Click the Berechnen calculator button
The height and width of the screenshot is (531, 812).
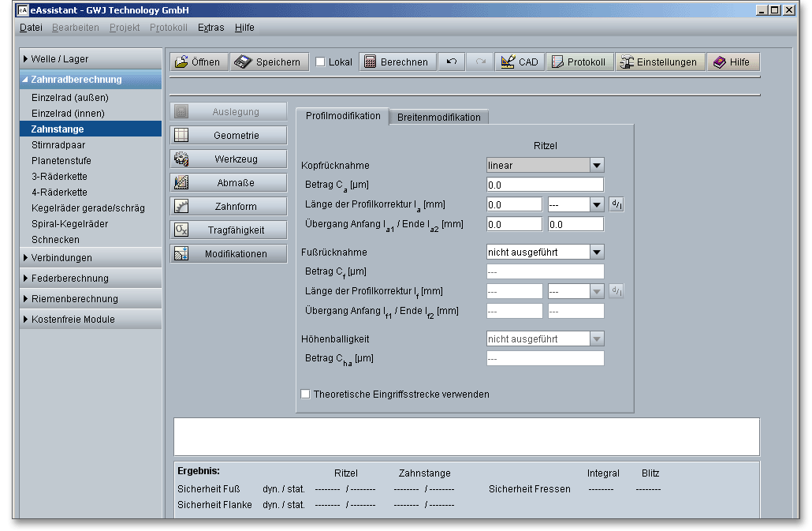point(397,62)
